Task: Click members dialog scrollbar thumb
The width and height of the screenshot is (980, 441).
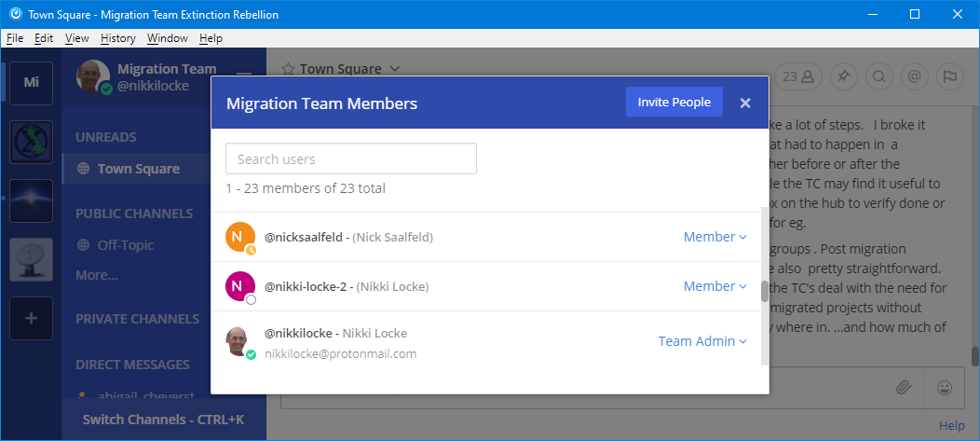Action: [765, 292]
